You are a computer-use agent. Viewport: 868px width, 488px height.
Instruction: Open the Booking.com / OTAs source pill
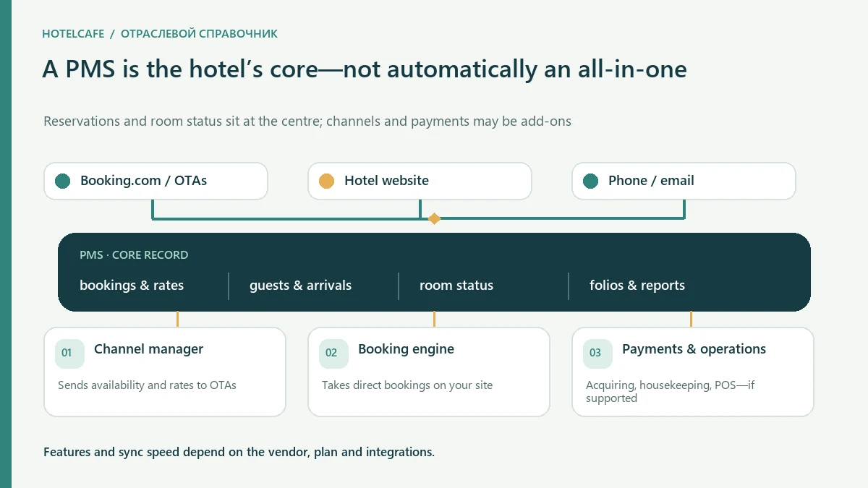coord(156,181)
